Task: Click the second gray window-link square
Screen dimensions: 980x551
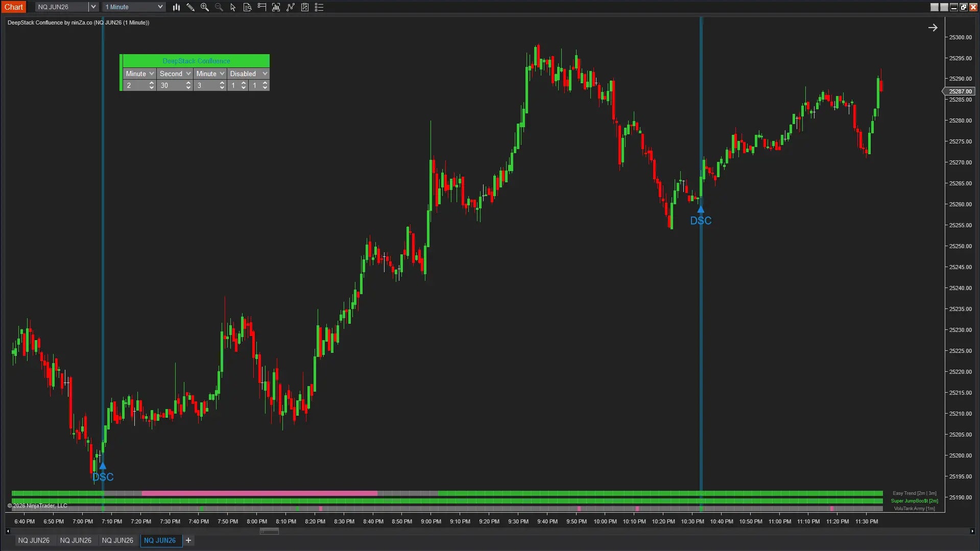Action: (x=944, y=7)
